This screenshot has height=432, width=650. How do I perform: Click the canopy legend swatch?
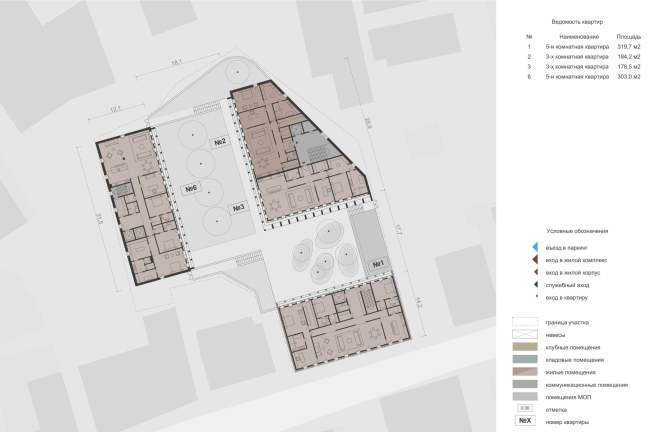(x=524, y=335)
